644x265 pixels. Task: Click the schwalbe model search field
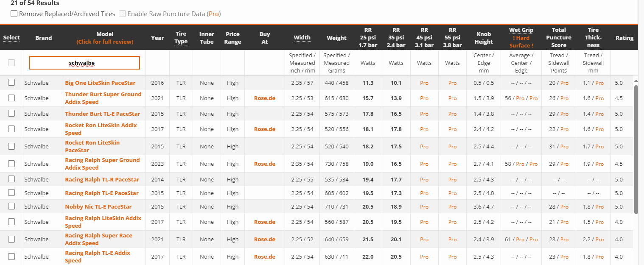tap(84, 63)
